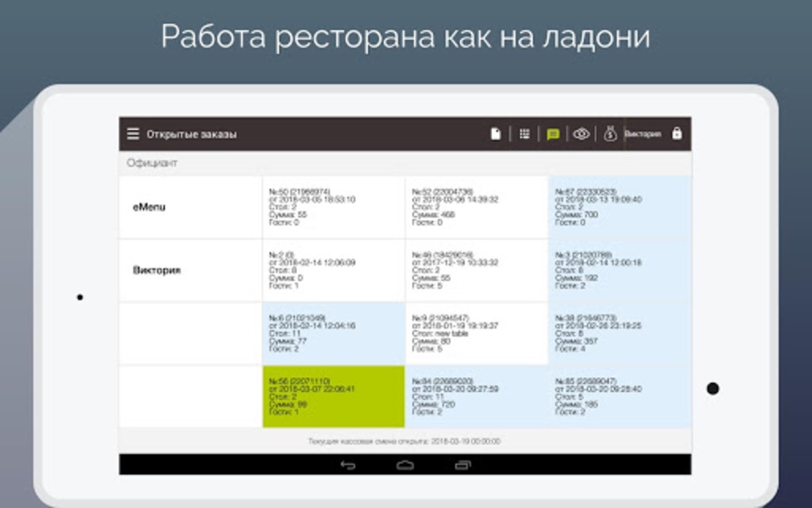The image size is (812, 508).
Task: Tap the Android back navigation button
Action: [x=348, y=465]
